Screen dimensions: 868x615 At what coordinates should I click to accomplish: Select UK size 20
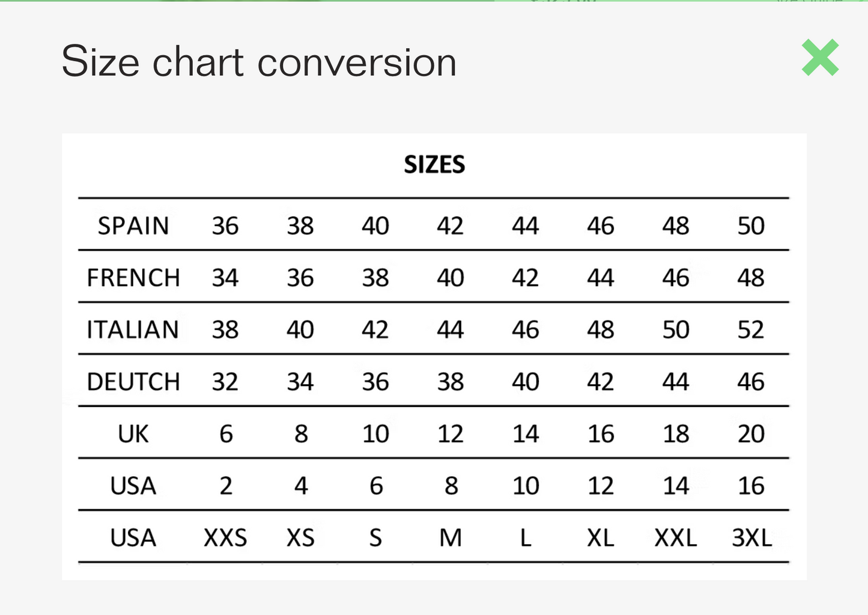point(751,434)
